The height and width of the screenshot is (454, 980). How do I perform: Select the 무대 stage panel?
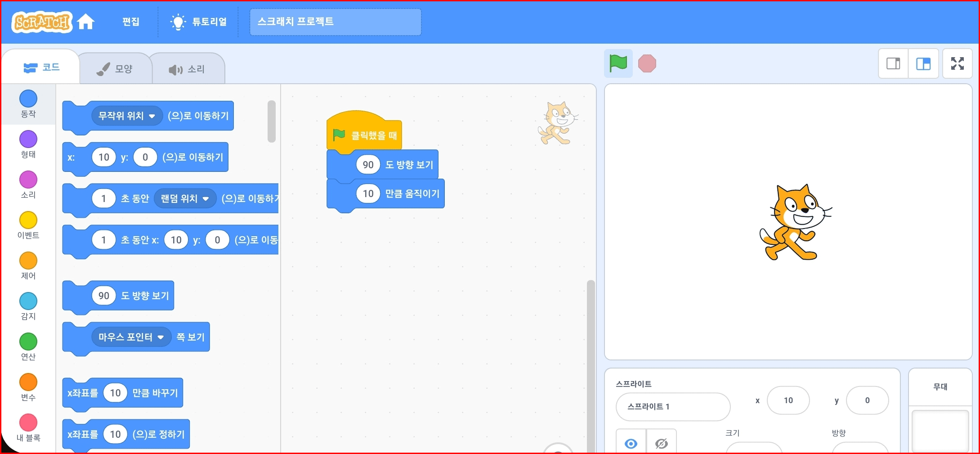[940, 410]
